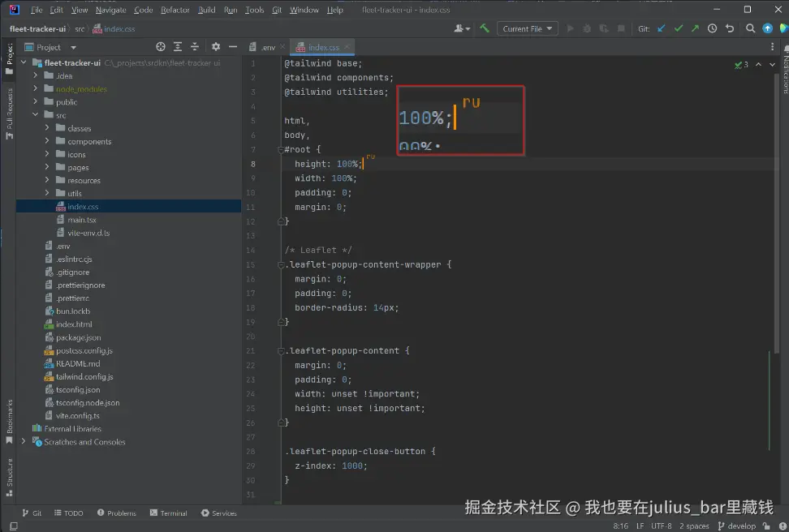Expand the node_modules folder
Screen dimensions: 789x532
(35, 88)
